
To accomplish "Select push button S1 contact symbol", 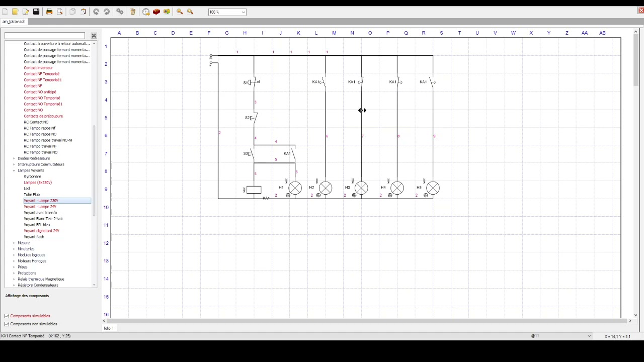I will 253,82.
